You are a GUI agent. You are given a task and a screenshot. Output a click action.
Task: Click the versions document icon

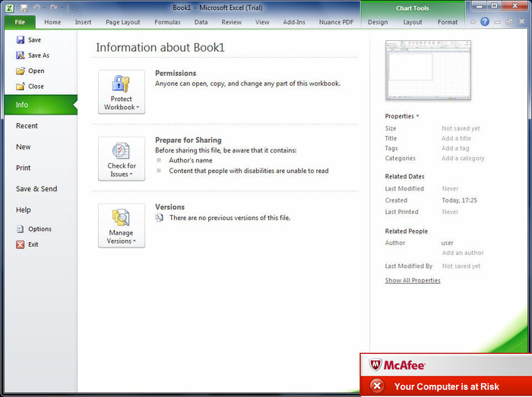pyautogui.click(x=159, y=217)
